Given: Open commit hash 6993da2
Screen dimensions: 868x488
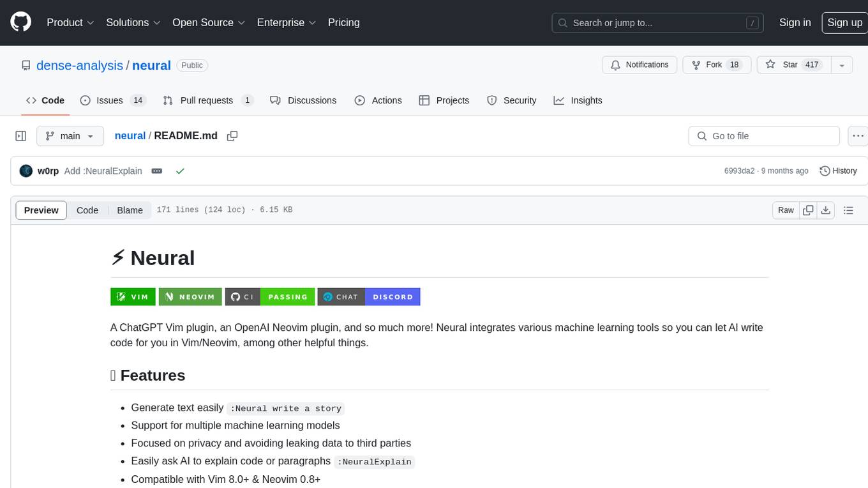Looking at the screenshot, I should 739,171.
